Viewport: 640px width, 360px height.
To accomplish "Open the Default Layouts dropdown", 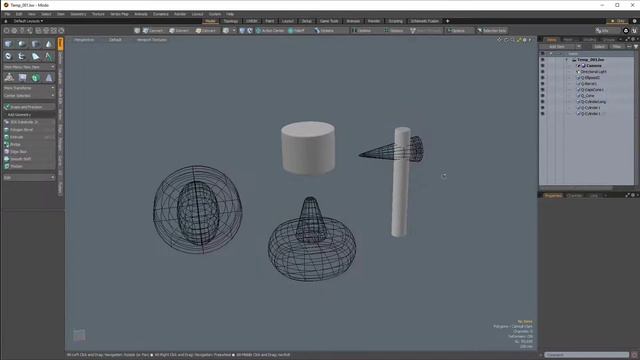I will pos(28,21).
